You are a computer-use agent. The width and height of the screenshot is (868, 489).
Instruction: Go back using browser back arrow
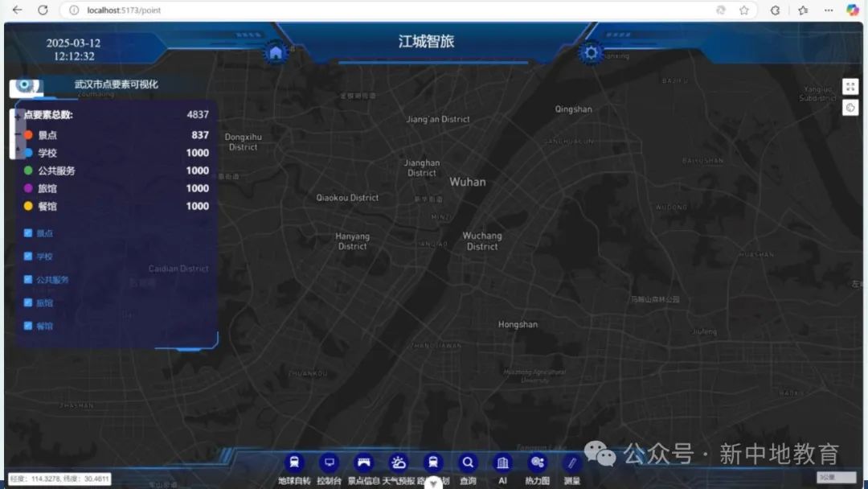[17, 10]
